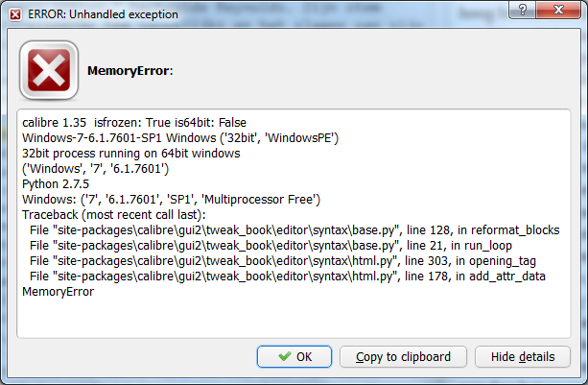
Task: Click the 'ERROR: Unhandled exception' title bar
Action: pyautogui.click(x=263, y=14)
